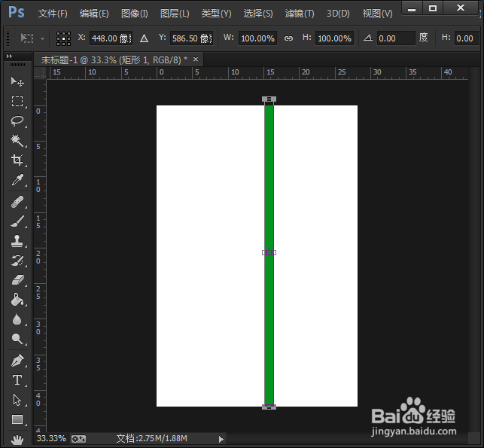This screenshot has height=448, width=484.
Task: Open the 滤镜(T) menu
Action: [x=300, y=14]
